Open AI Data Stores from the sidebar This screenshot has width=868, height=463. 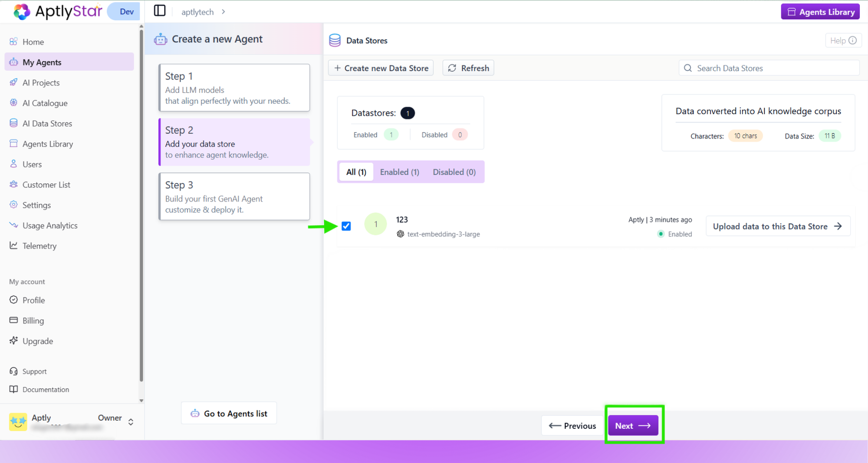[x=13, y=123]
